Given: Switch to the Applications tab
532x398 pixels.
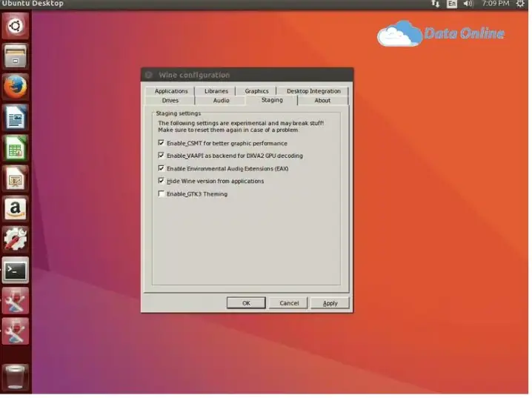Looking at the screenshot, I should pyautogui.click(x=171, y=91).
